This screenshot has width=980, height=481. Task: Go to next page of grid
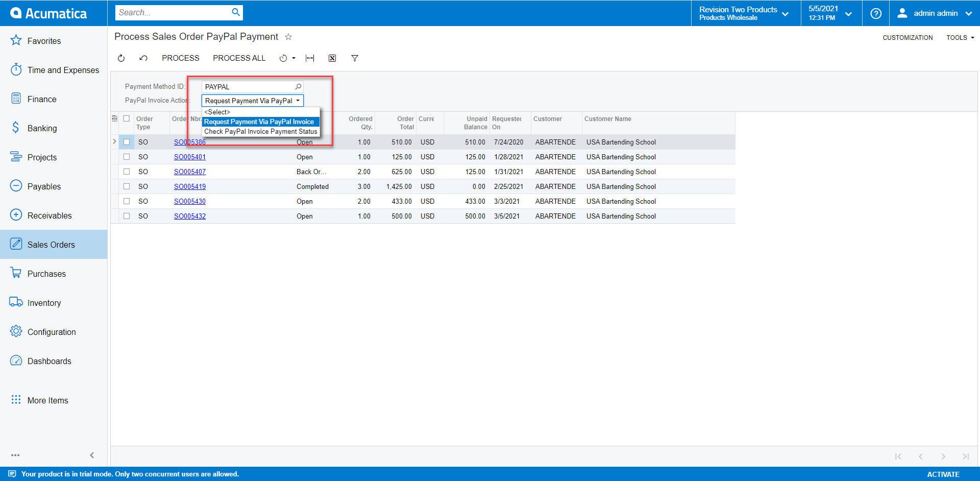tap(943, 456)
